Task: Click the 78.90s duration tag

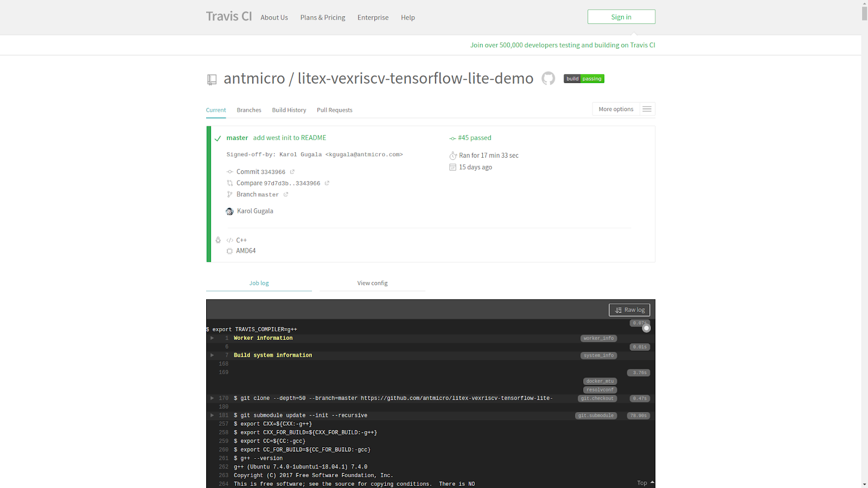Action: 639,416
